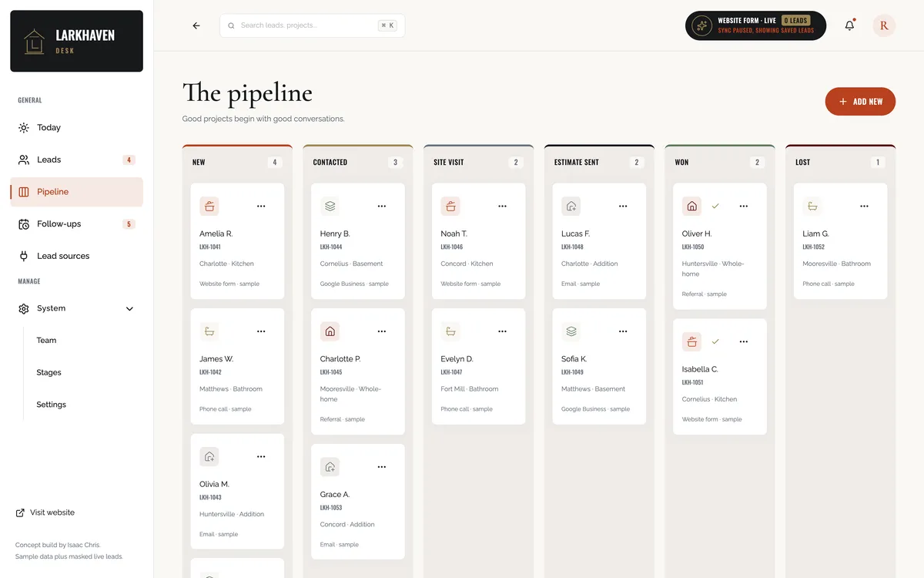Click the Website Form Live status pill
This screenshot has width=924, height=578.
pyautogui.click(x=755, y=25)
